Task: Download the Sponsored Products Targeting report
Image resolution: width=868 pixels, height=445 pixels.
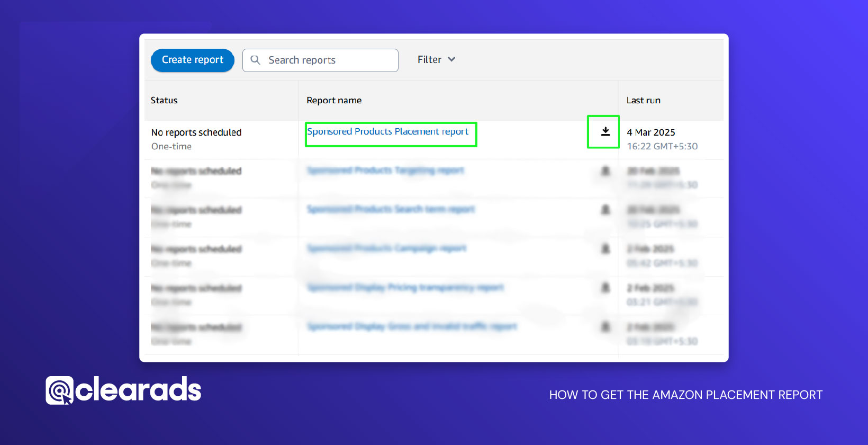Action: (x=605, y=171)
